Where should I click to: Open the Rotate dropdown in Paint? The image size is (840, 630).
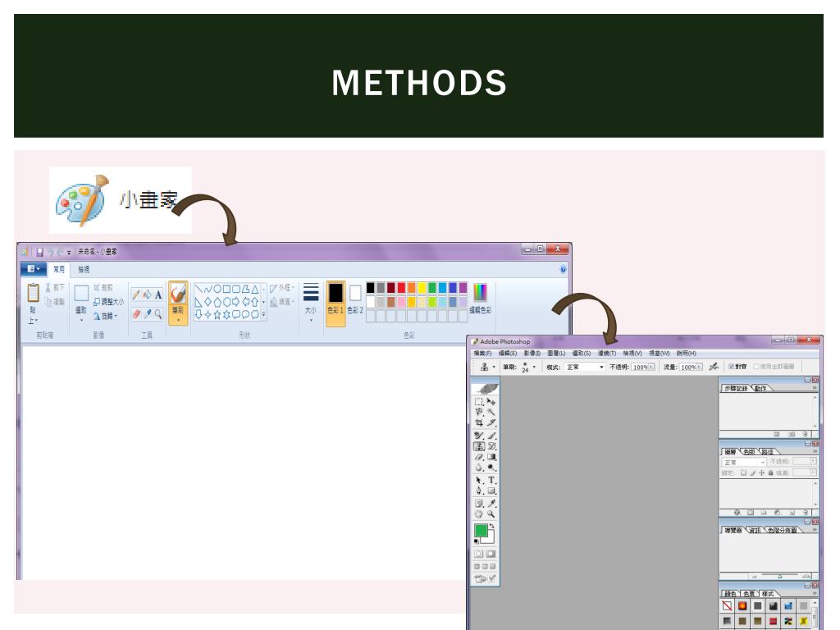click(105, 316)
